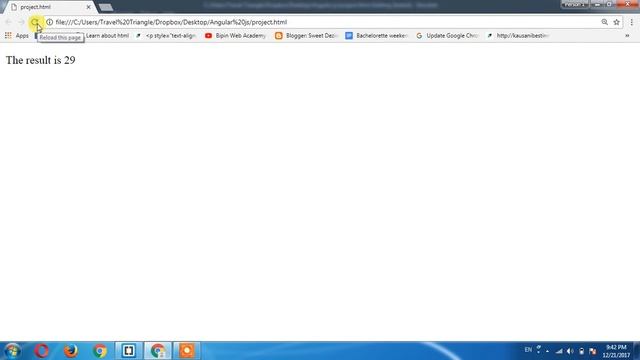Bookmark this page with the star icon
This screenshot has height=360, width=640.
tap(616, 22)
